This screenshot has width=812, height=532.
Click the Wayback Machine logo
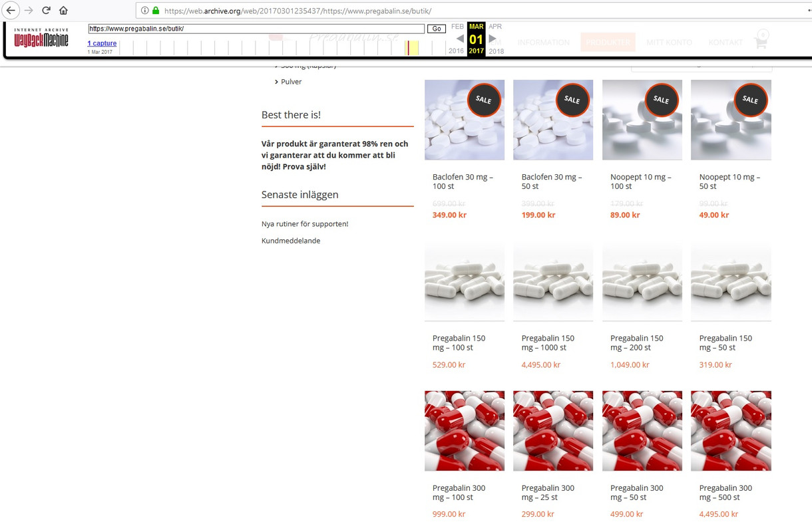coord(41,38)
